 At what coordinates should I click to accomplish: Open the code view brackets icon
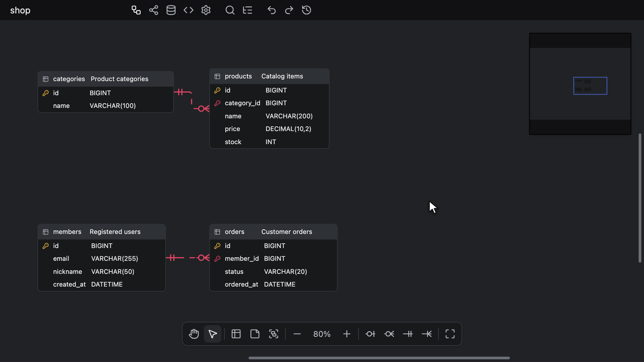point(189,10)
